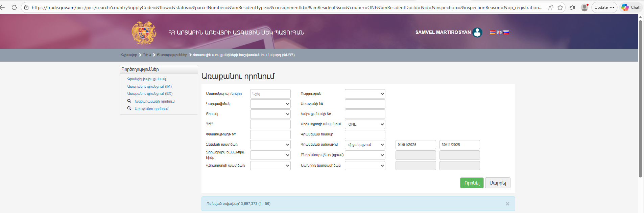Click the browser refresh icon
The height and width of the screenshot is (213, 644).
coord(14,7)
